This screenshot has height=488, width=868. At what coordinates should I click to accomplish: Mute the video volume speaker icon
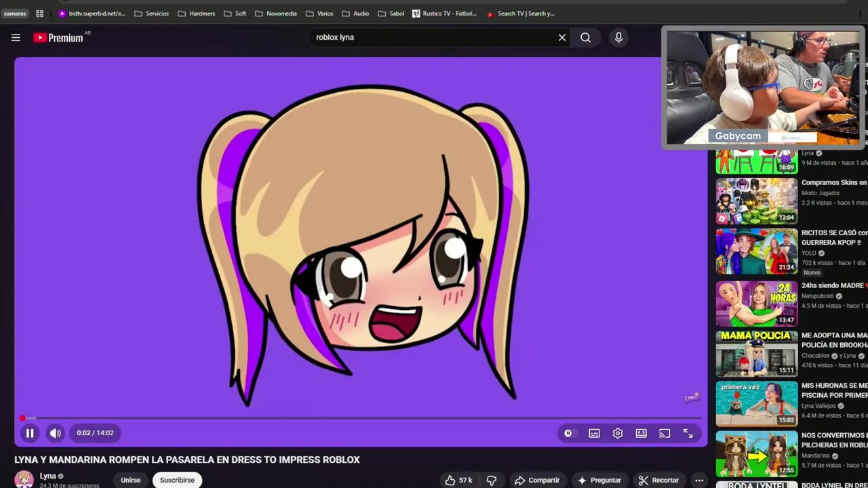click(x=56, y=433)
